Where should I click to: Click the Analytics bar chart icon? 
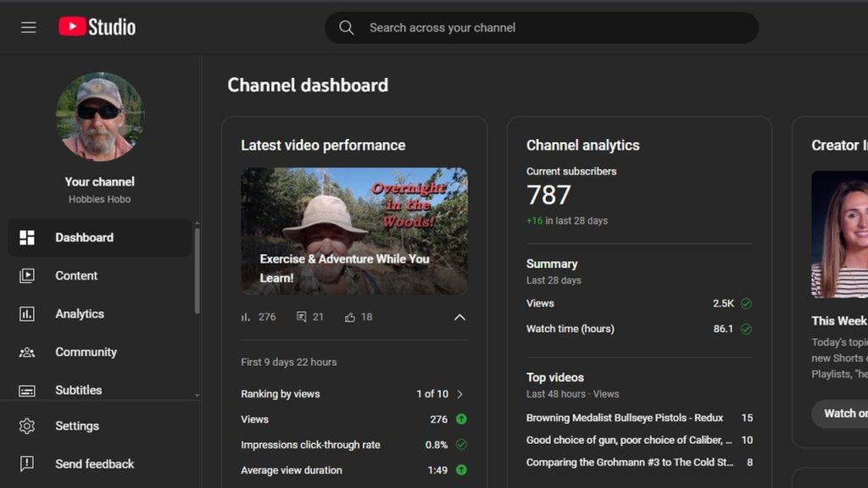(x=27, y=313)
